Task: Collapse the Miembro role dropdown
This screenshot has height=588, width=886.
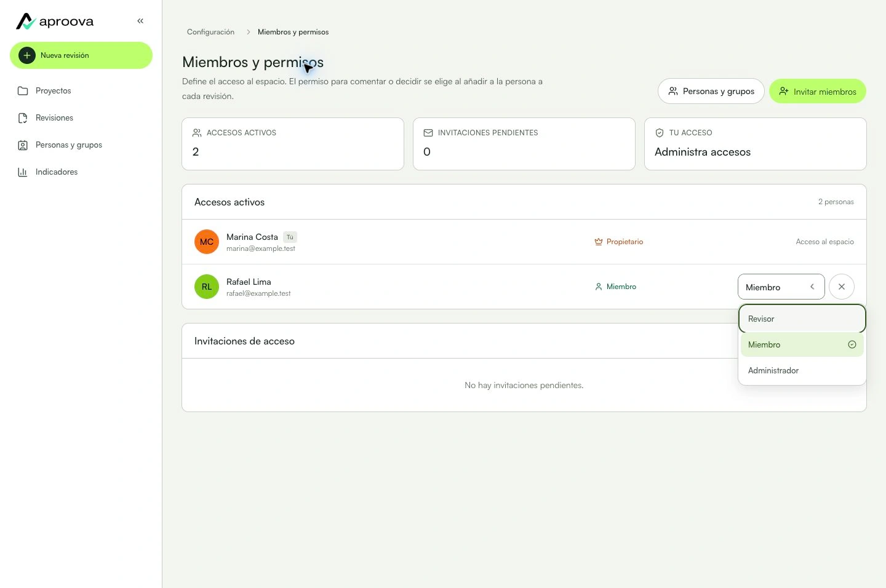Action: click(x=781, y=287)
